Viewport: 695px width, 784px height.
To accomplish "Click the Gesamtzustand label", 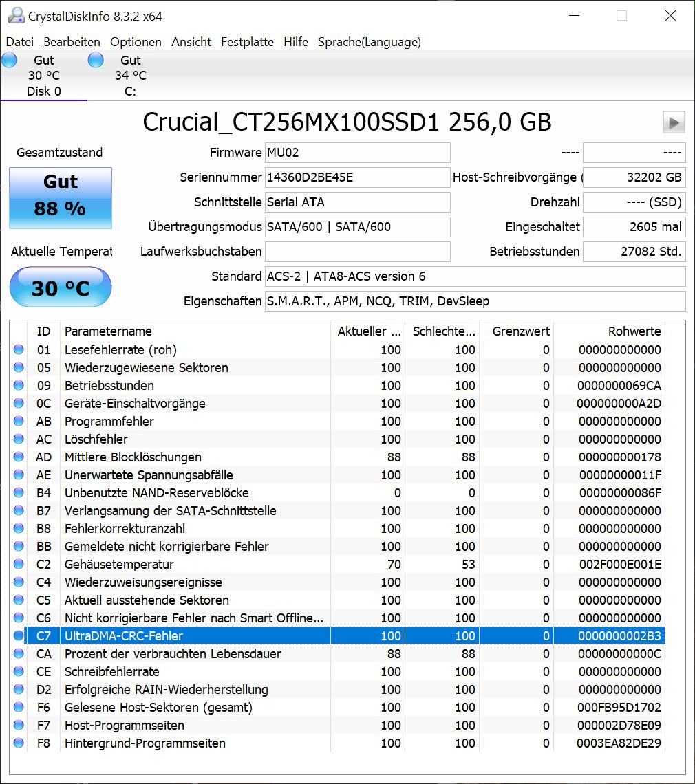I will [x=60, y=153].
